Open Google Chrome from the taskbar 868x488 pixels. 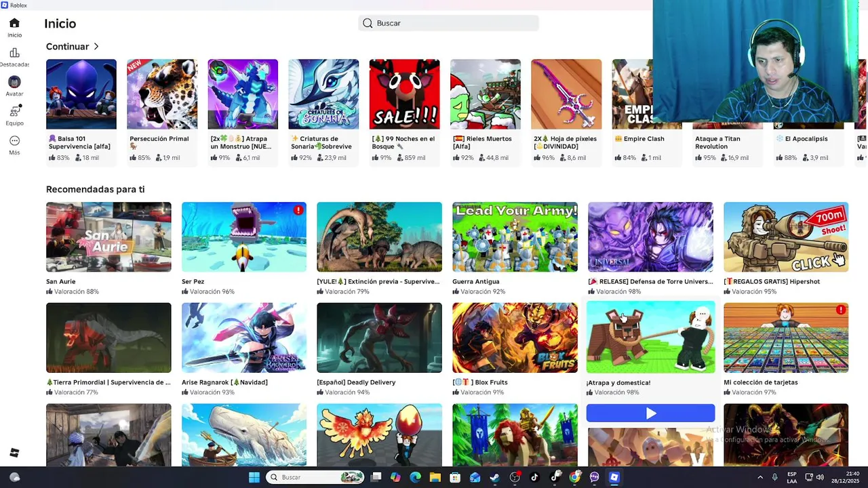click(575, 477)
